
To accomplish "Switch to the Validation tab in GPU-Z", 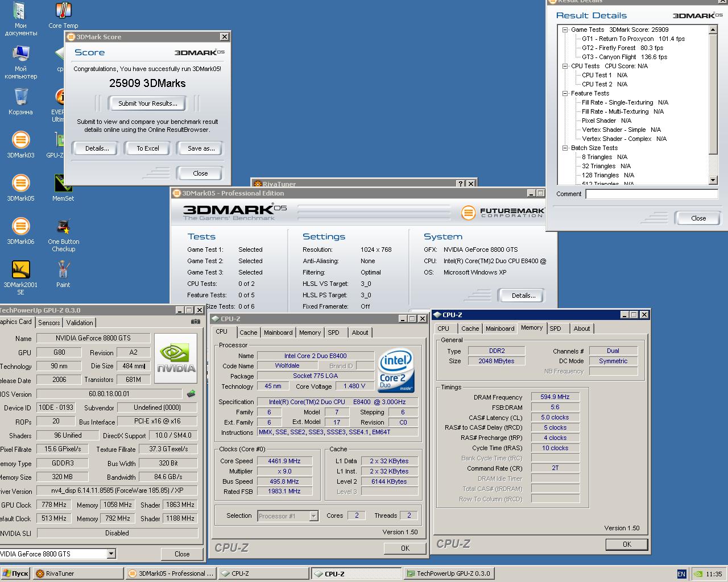I will tap(80, 322).
